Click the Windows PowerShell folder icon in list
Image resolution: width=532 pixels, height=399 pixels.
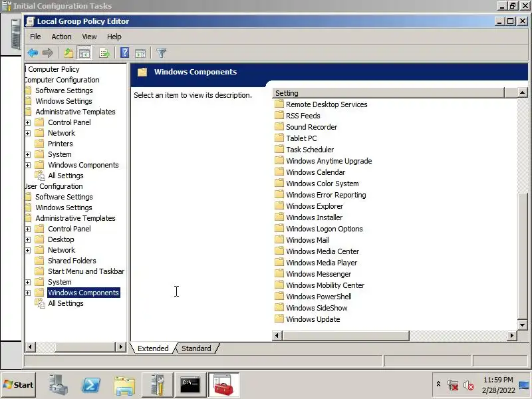279,296
